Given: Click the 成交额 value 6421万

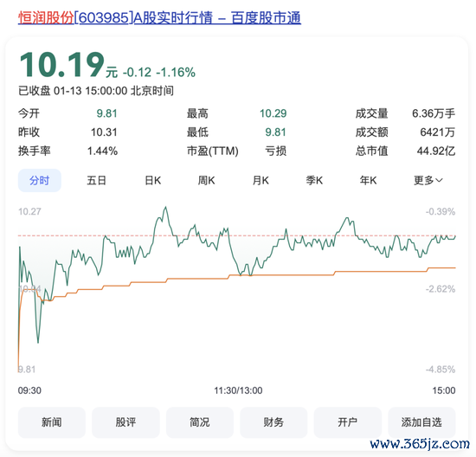Looking at the screenshot, I should click(x=437, y=132).
